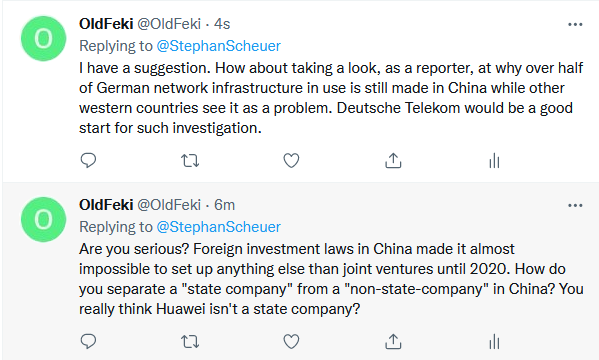Click OldFeki avatar on first tweet
The width and height of the screenshot is (599, 360).
pyautogui.click(x=44, y=39)
